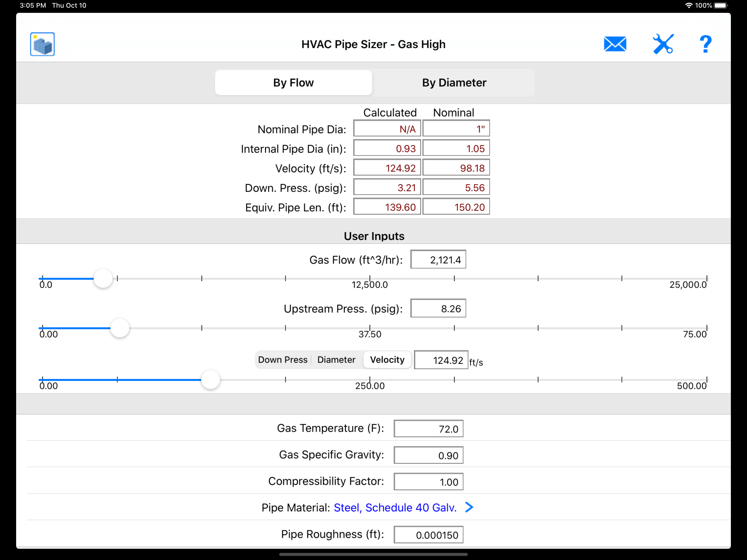
Task: Edit the velocity 124.92 ft/s field
Action: (441, 360)
